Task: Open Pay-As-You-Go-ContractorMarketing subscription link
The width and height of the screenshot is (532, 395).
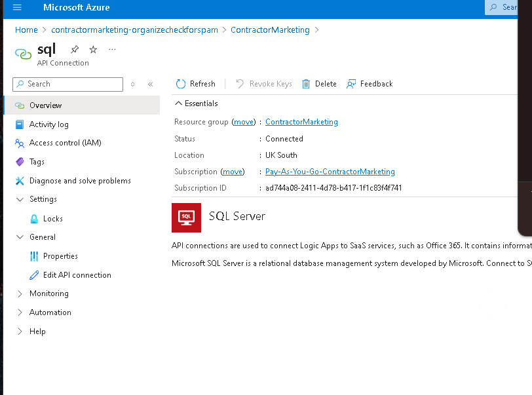Action: 330,172
